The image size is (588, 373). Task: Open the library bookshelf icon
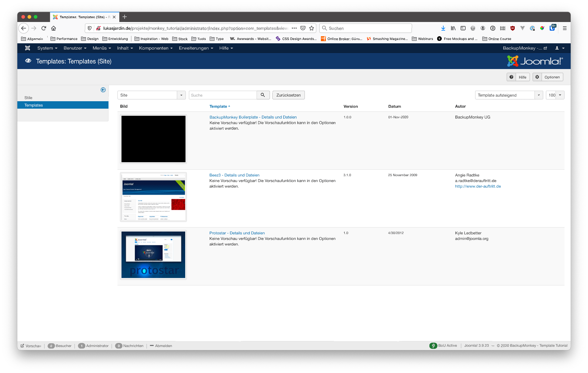pos(453,28)
